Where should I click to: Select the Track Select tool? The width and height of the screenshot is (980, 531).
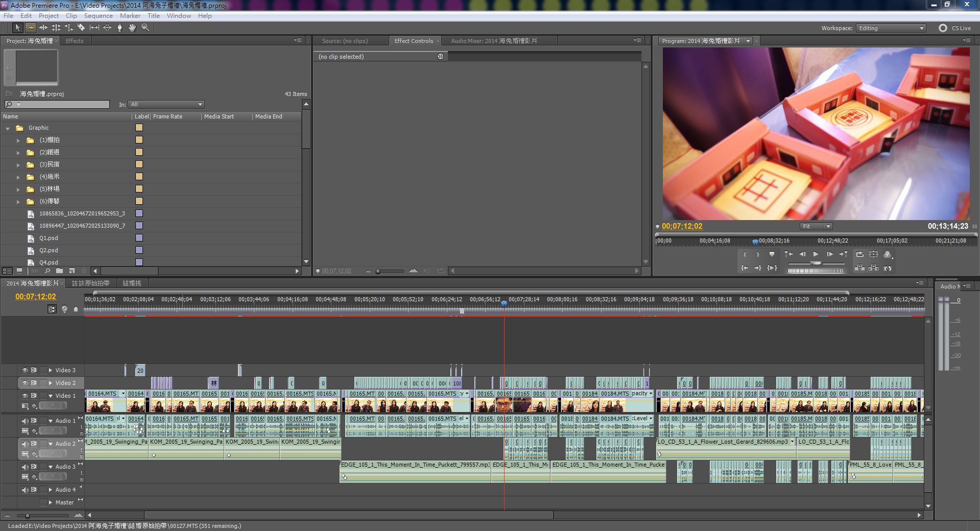click(31, 28)
